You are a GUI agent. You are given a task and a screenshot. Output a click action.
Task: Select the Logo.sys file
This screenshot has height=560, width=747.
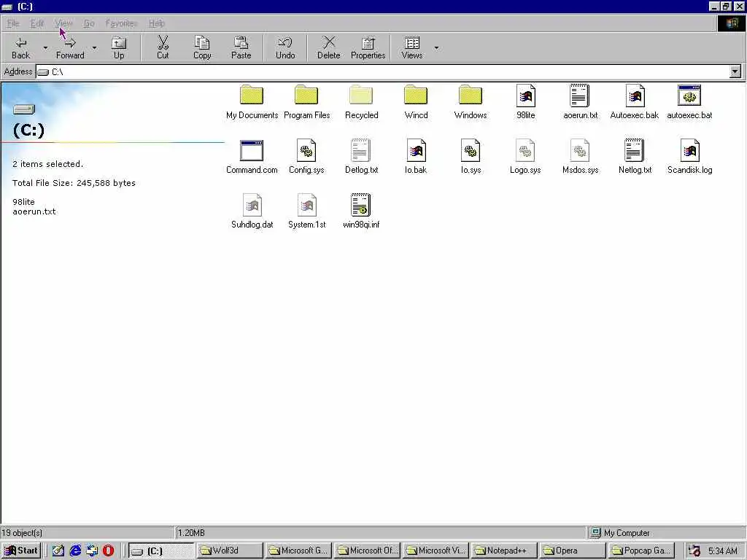525,157
